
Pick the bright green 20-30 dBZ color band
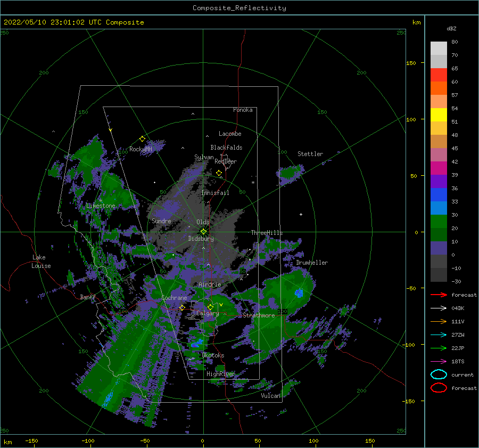tap(439, 221)
